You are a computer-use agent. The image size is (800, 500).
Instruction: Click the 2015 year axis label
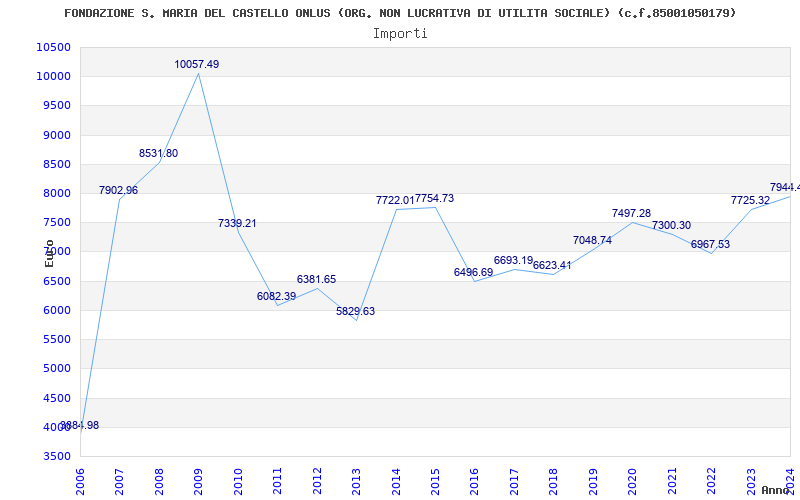[x=435, y=482]
